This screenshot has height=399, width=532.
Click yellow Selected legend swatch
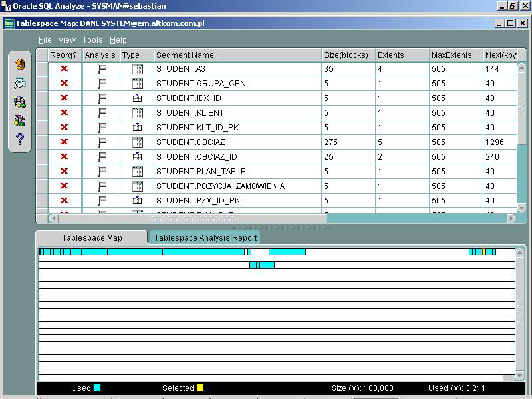[200, 388]
